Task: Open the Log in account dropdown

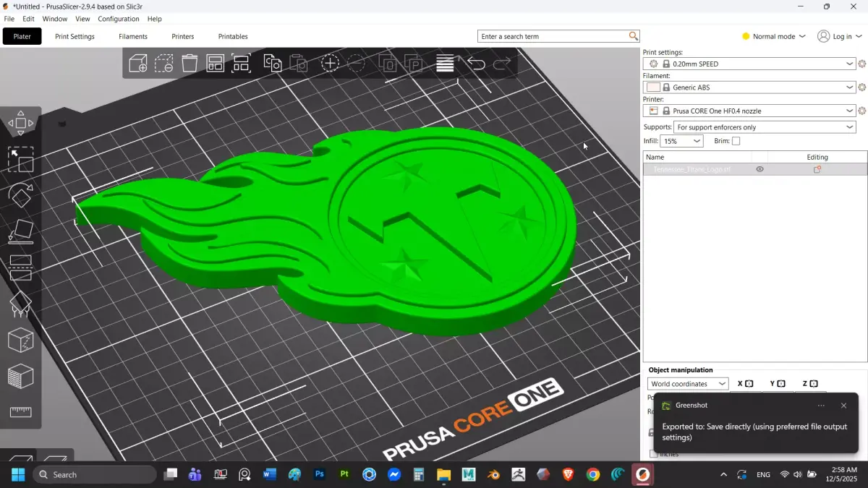Action: [x=839, y=36]
